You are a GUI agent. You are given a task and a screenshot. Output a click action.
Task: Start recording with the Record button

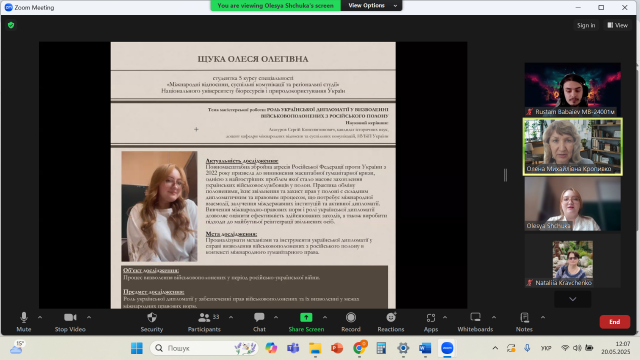[x=351, y=322]
